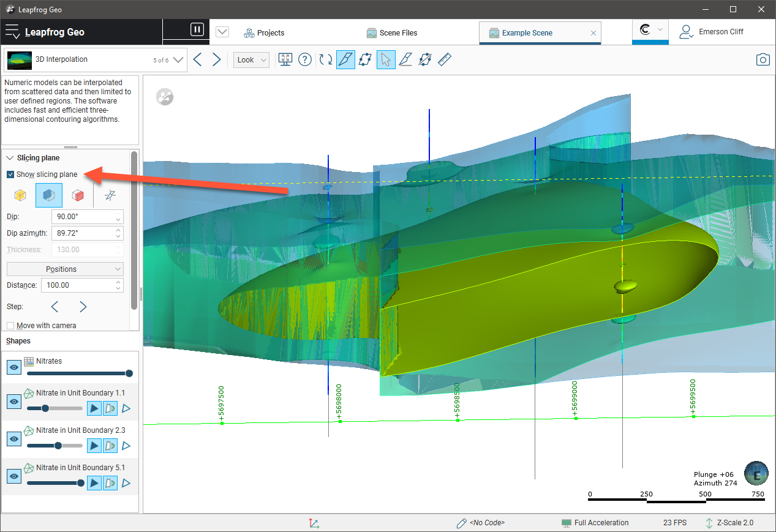Click the Distance stepper arrows
The width and height of the screenshot is (776, 532).
pos(118,285)
